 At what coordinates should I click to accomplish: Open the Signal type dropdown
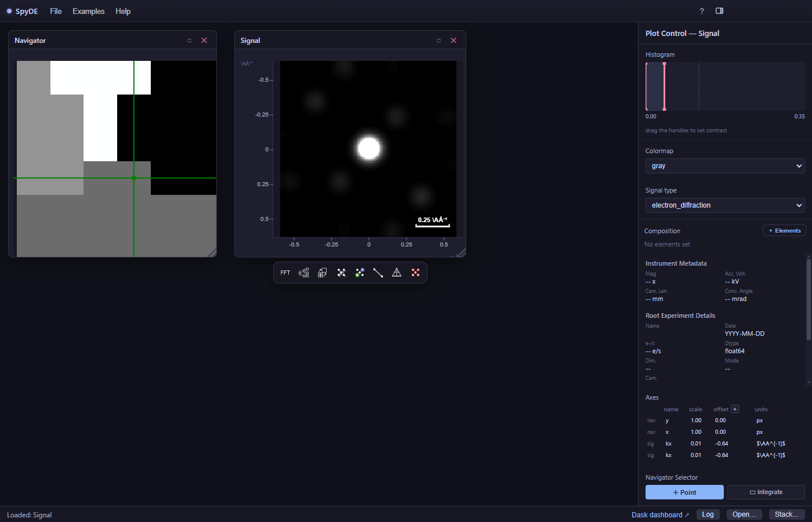point(725,205)
